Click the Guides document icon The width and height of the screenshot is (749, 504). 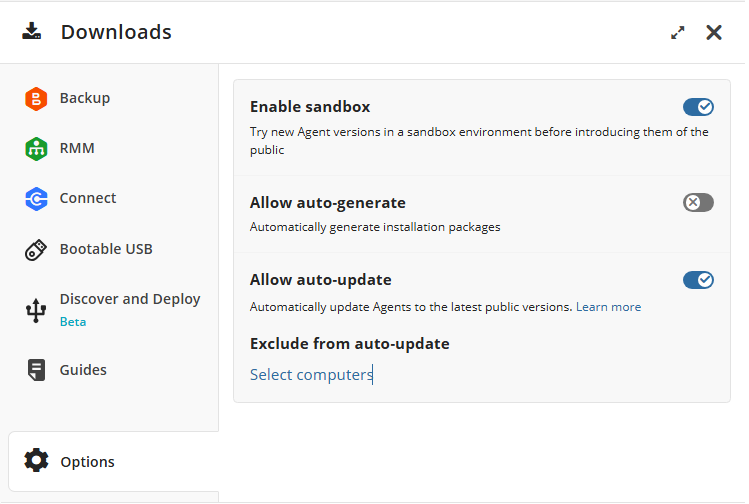(x=36, y=370)
